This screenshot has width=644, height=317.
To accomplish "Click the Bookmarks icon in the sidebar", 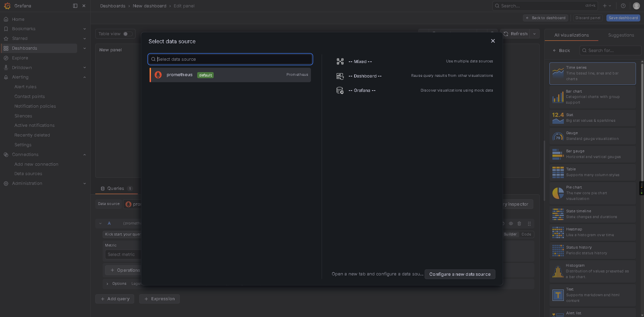I will point(6,29).
